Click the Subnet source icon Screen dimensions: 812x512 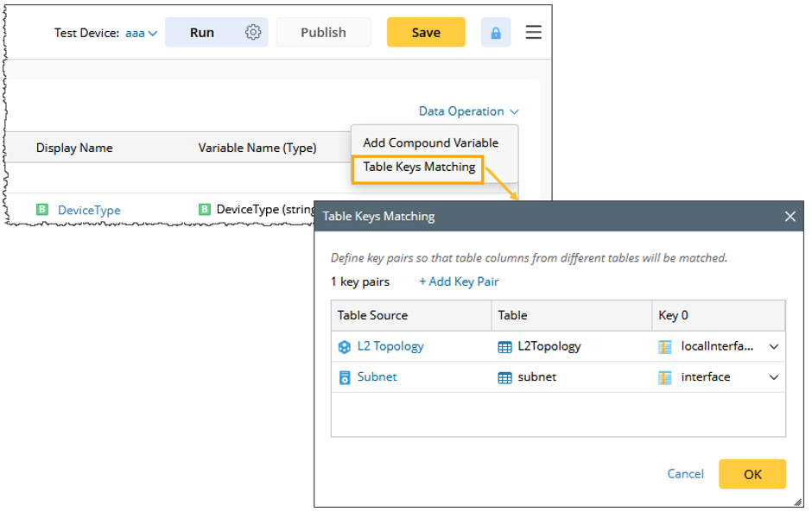[x=345, y=377]
